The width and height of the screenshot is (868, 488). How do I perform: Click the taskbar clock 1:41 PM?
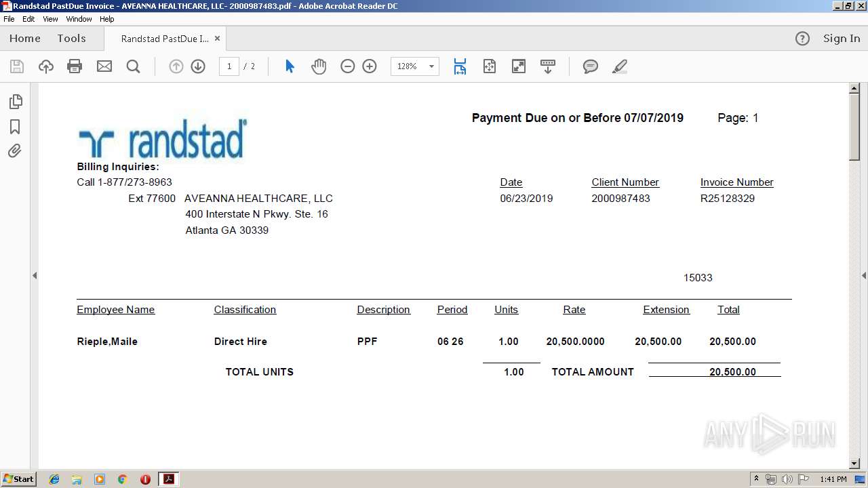coord(833,479)
